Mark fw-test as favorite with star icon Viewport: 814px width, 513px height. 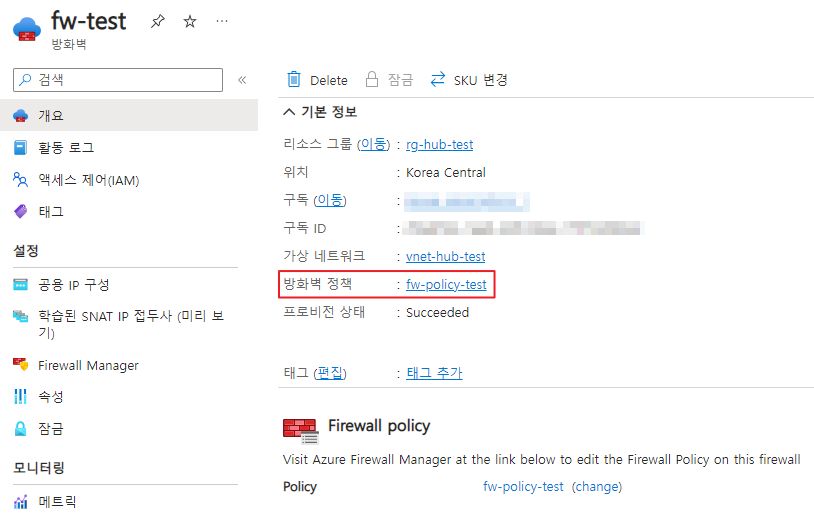(x=190, y=21)
